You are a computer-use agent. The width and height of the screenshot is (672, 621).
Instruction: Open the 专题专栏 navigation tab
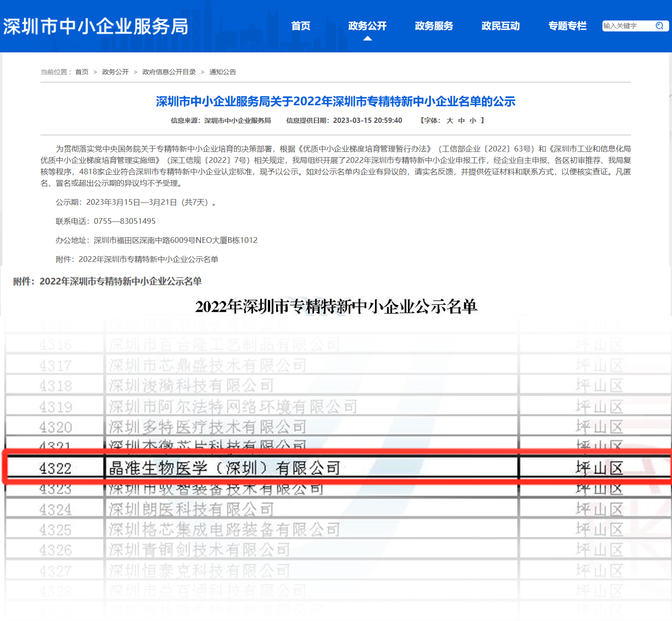click(567, 26)
